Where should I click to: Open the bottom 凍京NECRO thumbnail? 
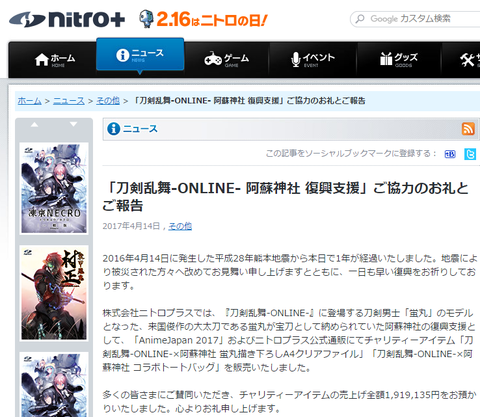(x=54, y=384)
